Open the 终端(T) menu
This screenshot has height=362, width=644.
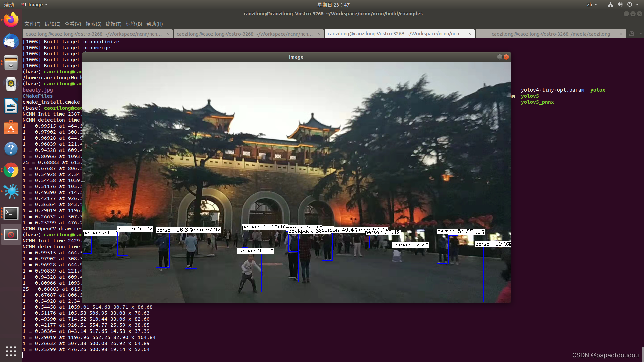point(113,24)
